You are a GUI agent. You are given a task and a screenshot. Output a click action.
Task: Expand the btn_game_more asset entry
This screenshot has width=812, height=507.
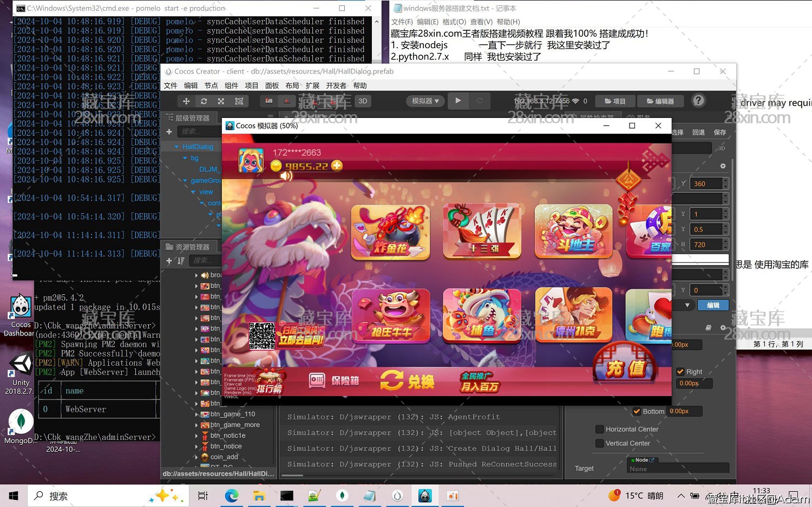pos(197,425)
